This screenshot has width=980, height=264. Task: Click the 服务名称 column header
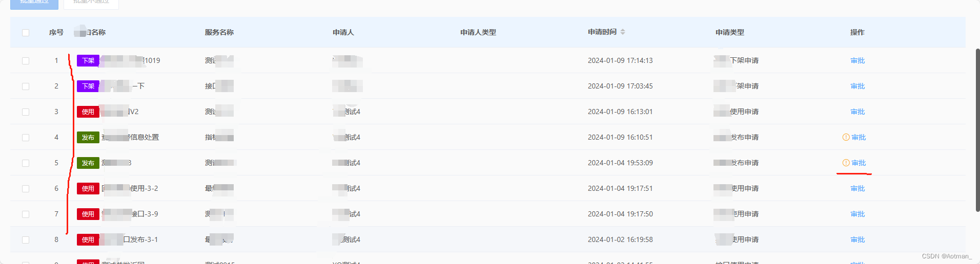click(219, 32)
